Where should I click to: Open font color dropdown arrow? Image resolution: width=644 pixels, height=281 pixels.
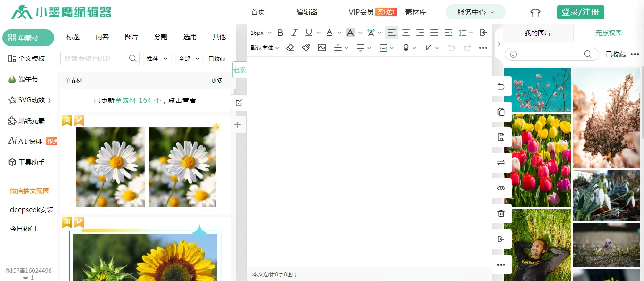tap(339, 33)
